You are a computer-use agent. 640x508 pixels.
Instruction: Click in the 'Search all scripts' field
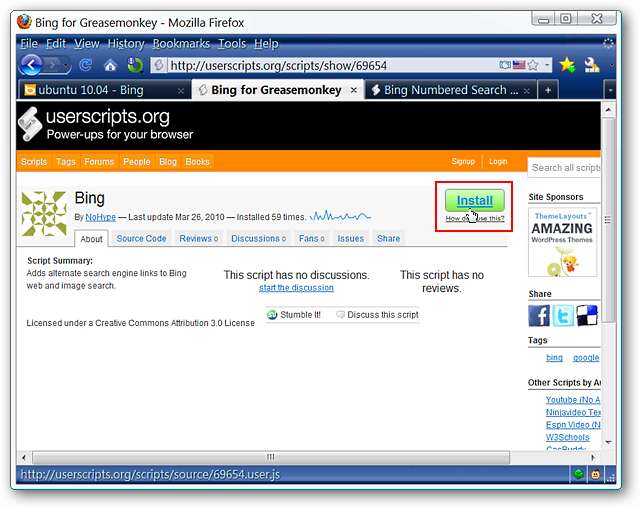(x=564, y=168)
